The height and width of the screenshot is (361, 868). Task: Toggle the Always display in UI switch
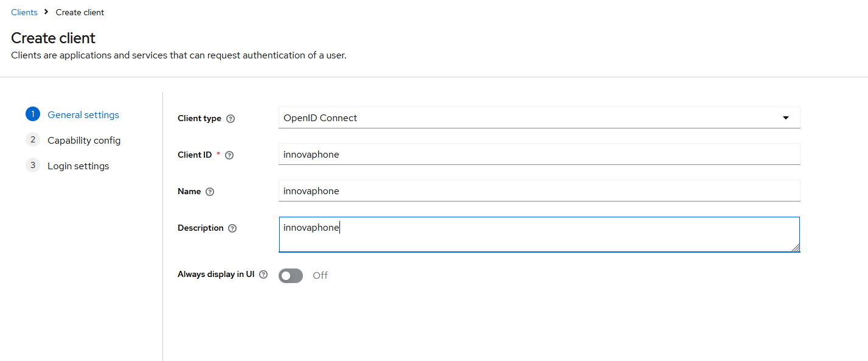click(x=291, y=276)
